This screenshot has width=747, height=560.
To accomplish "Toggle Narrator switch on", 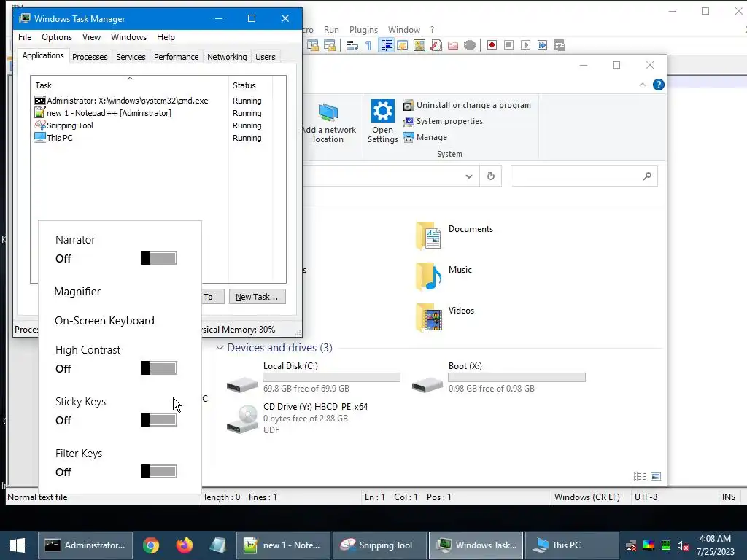I will tap(158, 257).
